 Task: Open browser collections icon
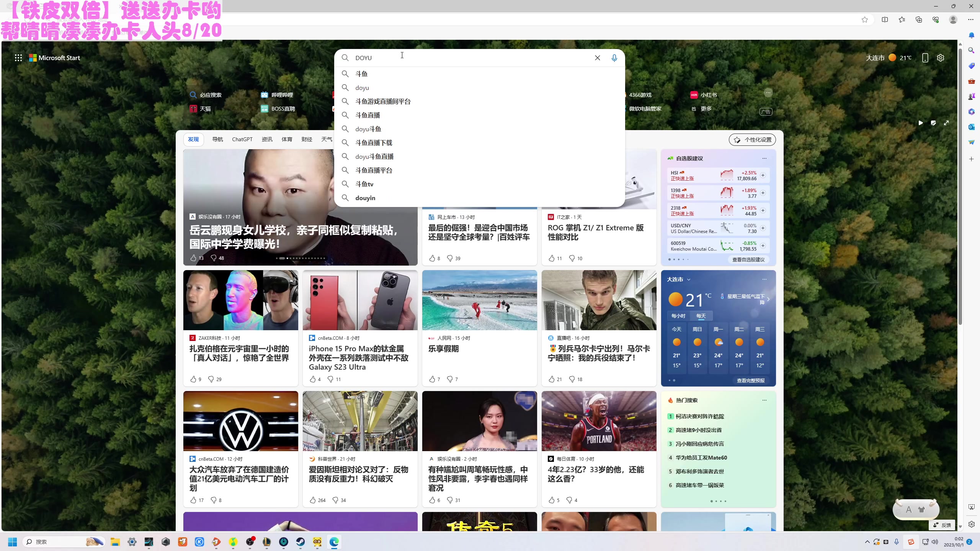click(919, 20)
